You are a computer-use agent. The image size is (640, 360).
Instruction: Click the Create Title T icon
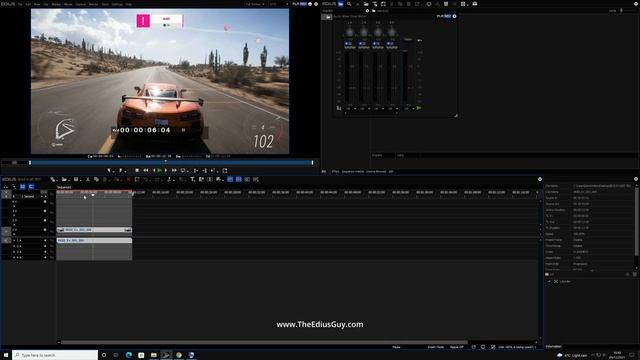[192, 179]
